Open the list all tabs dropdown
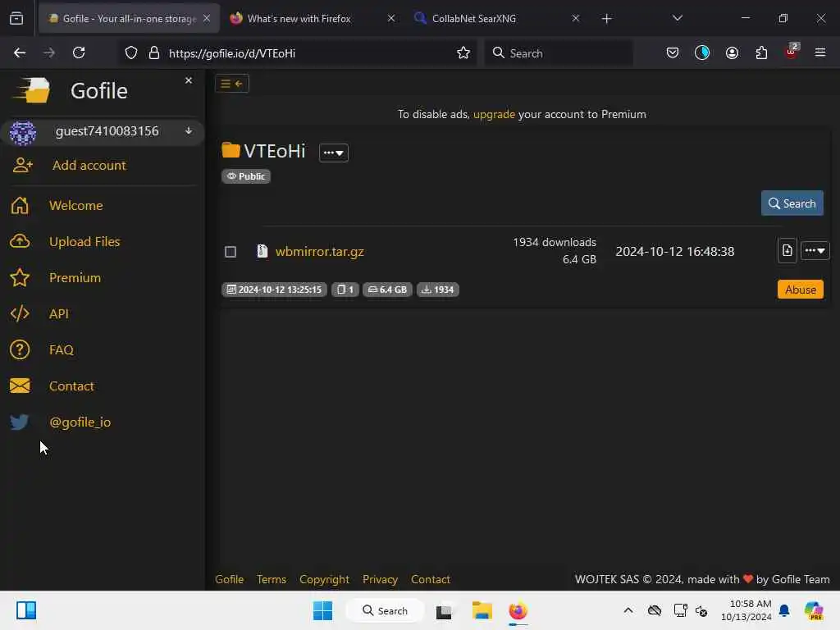840x630 pixels. point(677,19)
